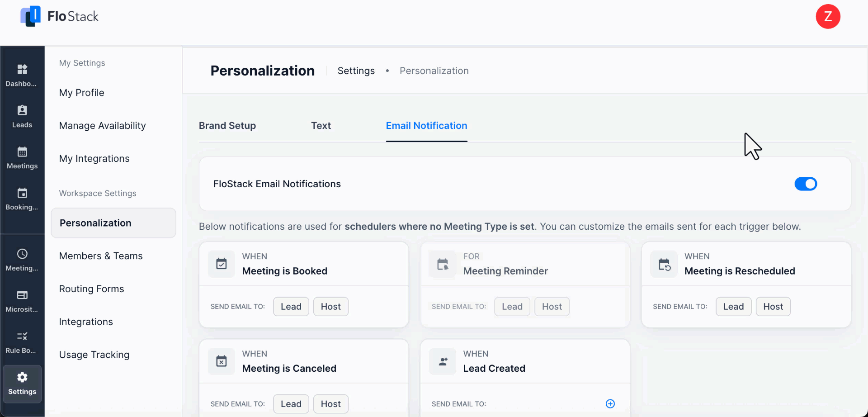Image resolution: width=868 pixels, height=417 pixels.
Task: Click the Meeting is Canceled title
Action: [x=289, y=369]
